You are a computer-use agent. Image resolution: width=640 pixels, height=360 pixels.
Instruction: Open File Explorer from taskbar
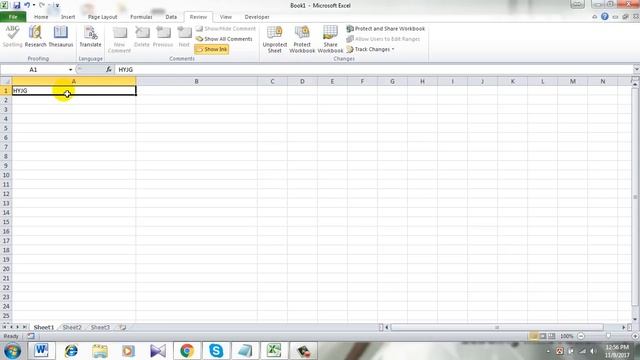click(100, 351)
